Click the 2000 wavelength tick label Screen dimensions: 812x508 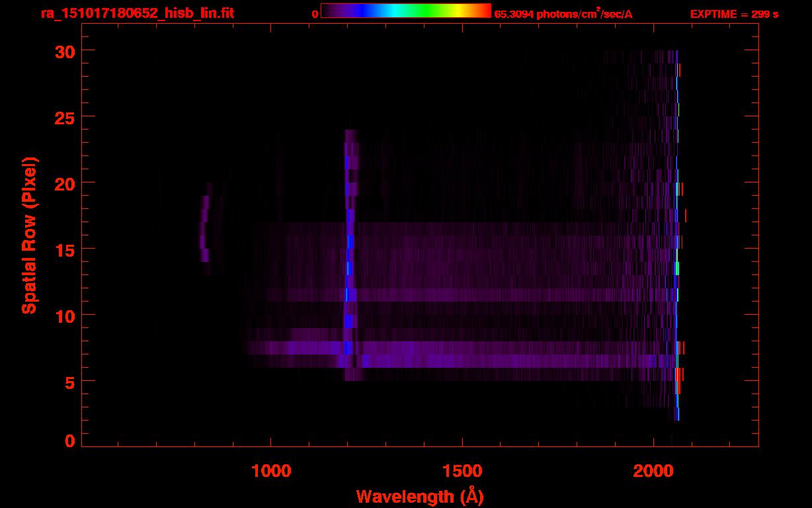653,470
